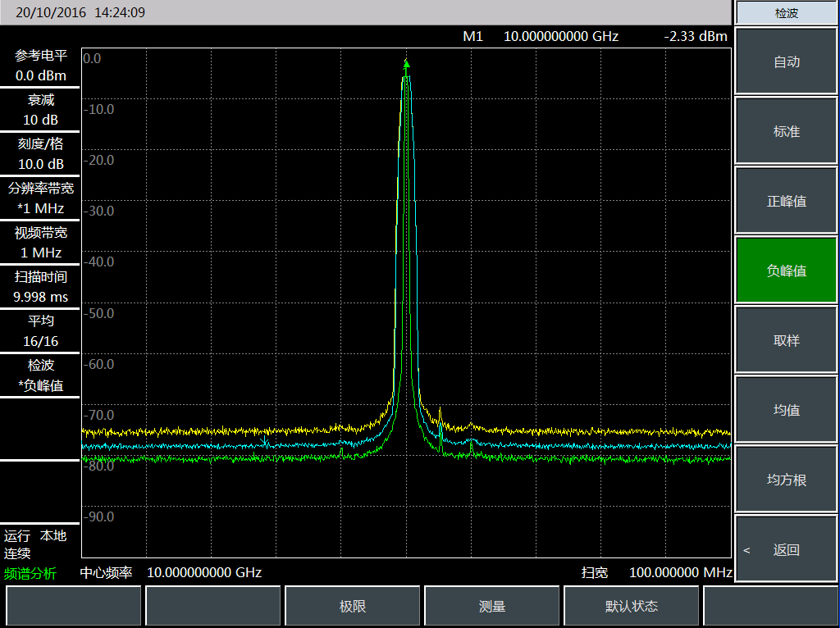The image size is (840, 628).
Task: Open the 分辨率带宽 1 MHz setting
Action: coord(40,198)
